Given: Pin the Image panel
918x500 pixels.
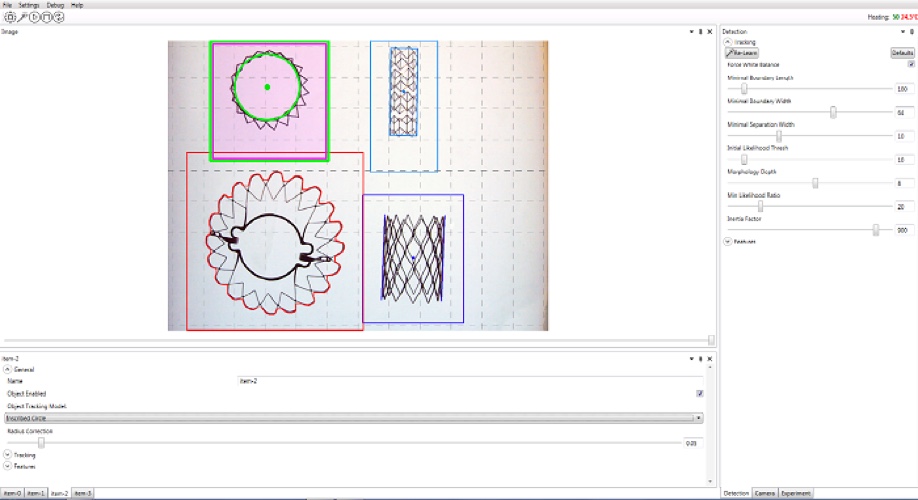Looking at the screenshot, I should (x=700, y=32).
